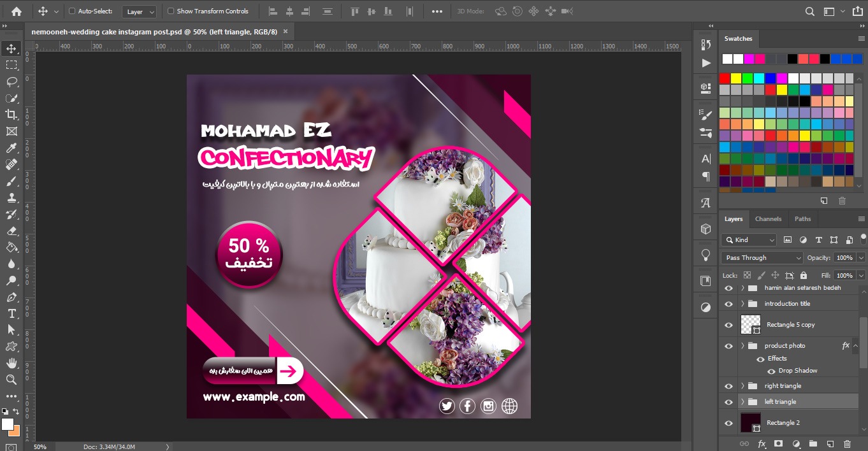Select the Frame tool
The width and height of the screenshot is (868, 451).
(x=11, y=131)
